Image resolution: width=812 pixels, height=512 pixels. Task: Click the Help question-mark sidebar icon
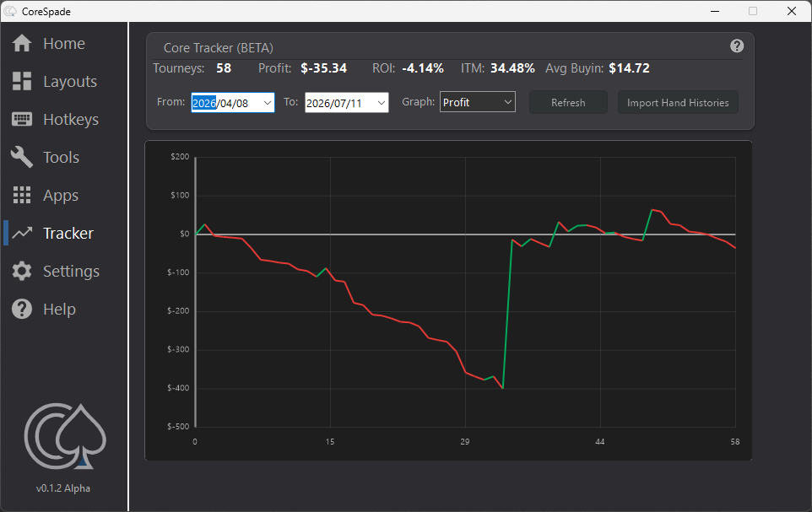pos(22,309)
